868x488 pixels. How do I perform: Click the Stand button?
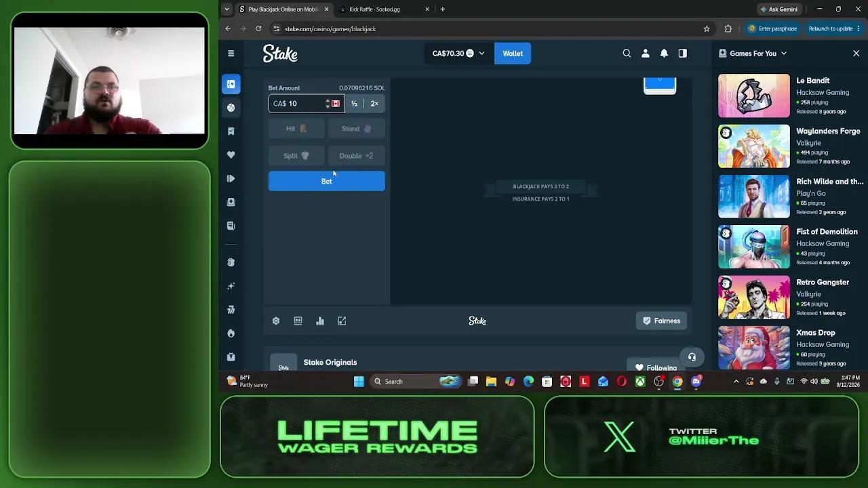click(x=357, y=129)
